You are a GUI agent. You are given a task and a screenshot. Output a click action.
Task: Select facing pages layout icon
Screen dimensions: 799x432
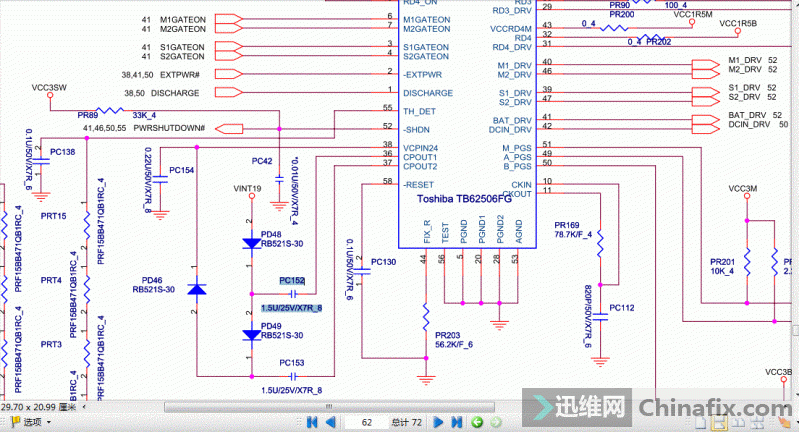tap(738, 422)
